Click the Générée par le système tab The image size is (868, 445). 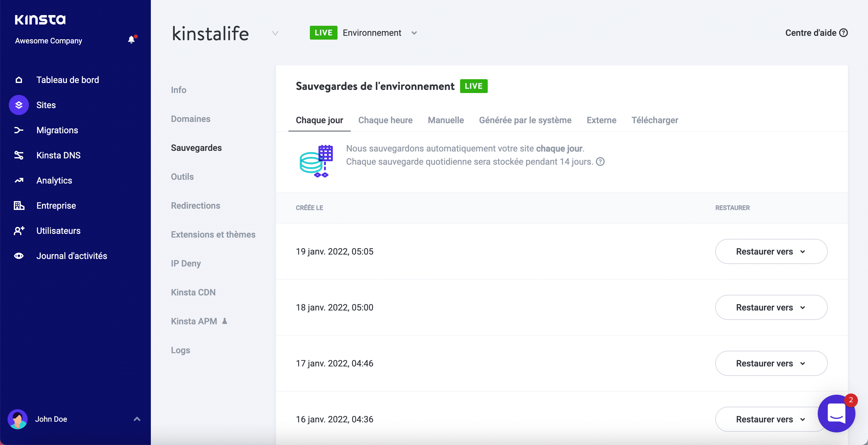pyautogui.click(x=525, y=120)
